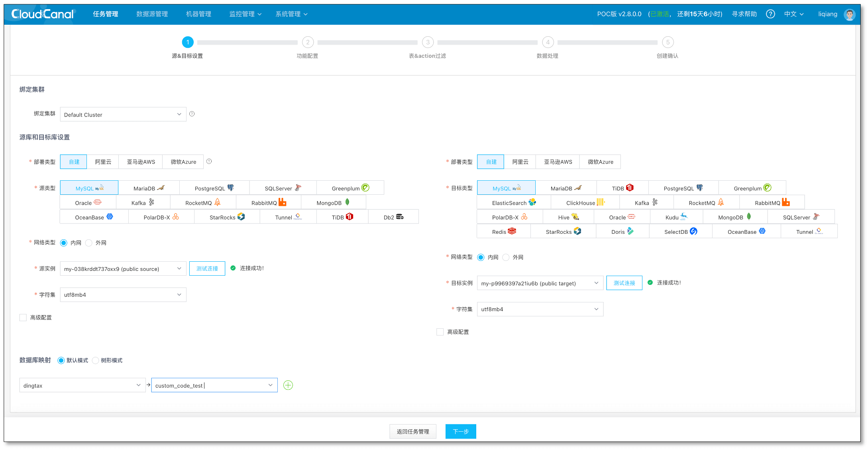Click the green plus add-mapping icon
Viewport: 868px width, 450px height.
[288, 385]
